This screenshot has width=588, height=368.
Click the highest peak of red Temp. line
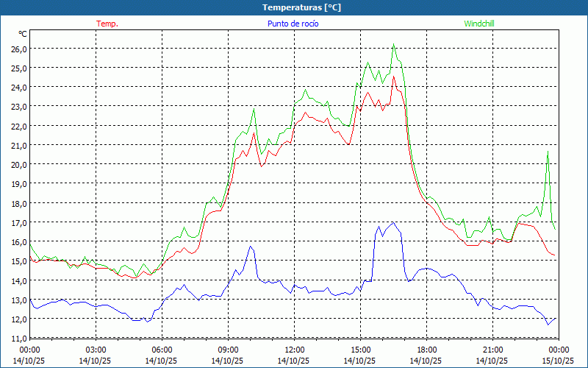point(394,77)
